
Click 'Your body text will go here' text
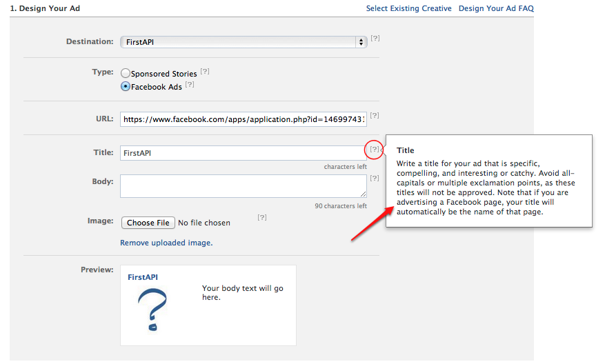coord(243,293)
